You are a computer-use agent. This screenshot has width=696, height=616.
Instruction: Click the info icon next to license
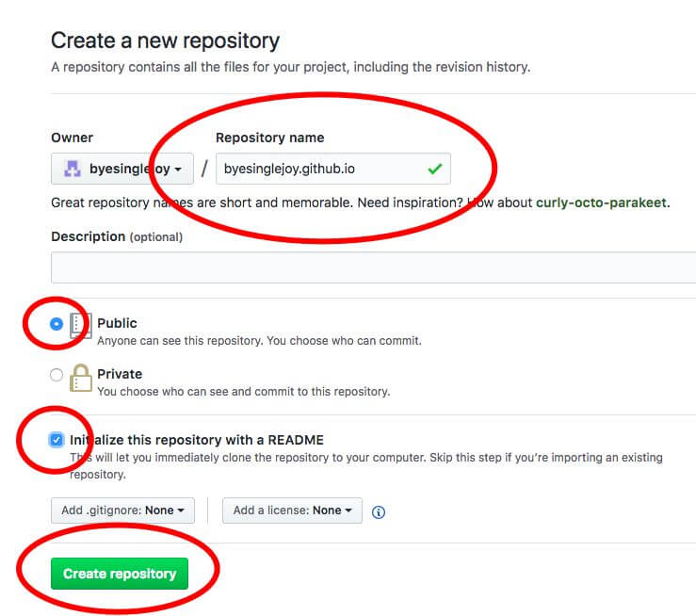point(379,512)
